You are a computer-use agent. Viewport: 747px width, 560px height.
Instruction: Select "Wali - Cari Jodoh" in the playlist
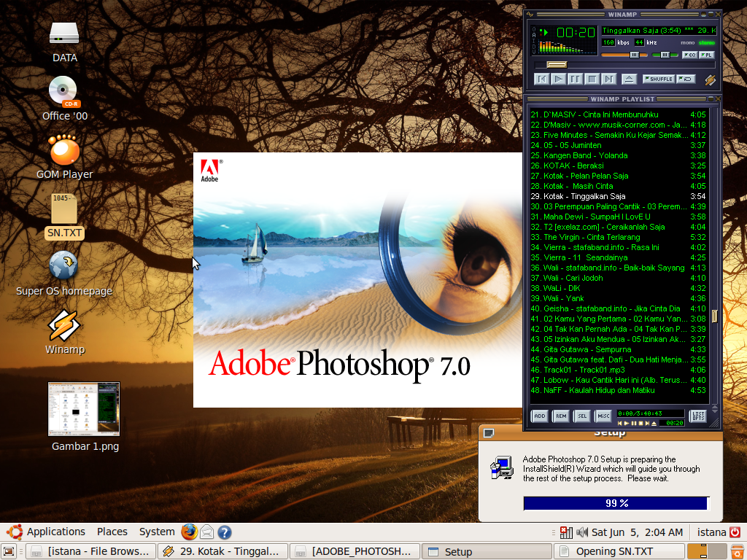click(x=576, y=278)
